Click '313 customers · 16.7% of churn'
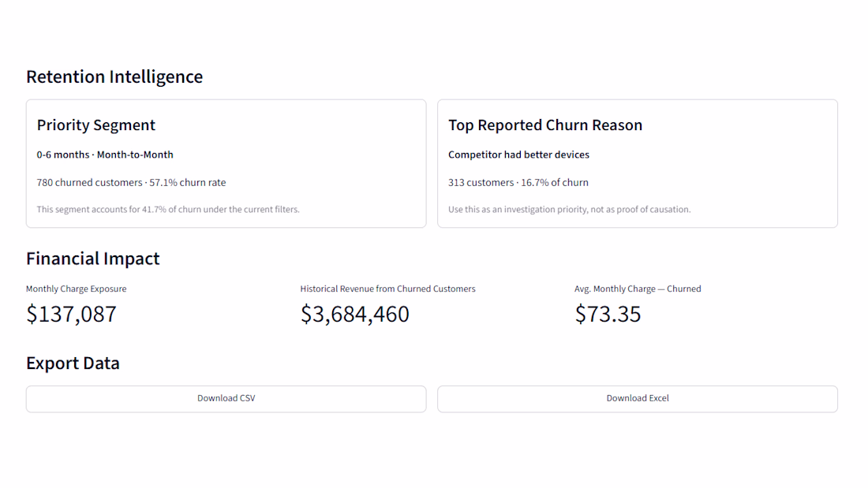Screen dimensions: 868x488 pyautogui.click(x=518, y=183)
